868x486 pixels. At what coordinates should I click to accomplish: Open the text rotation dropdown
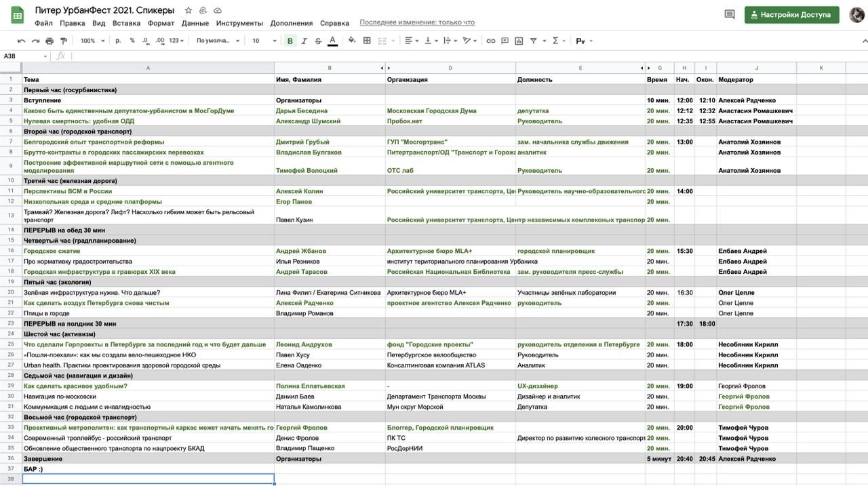pos(470,41)
